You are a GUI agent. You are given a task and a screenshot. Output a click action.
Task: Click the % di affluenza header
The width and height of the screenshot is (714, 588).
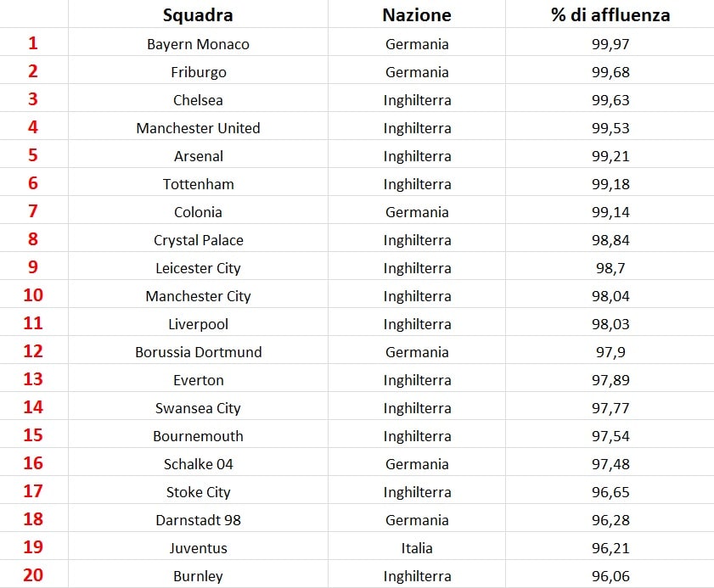610,15
